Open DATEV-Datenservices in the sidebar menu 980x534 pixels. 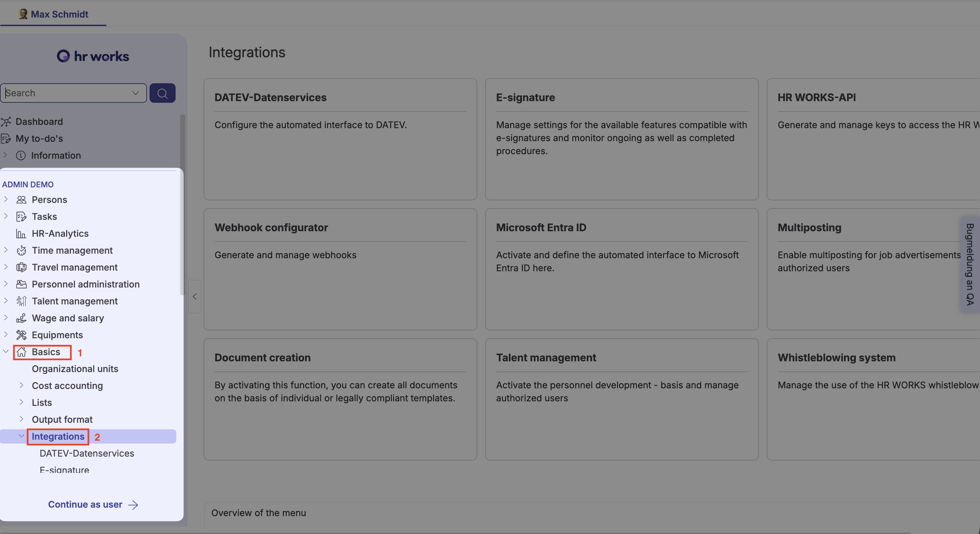tap(87, 453)
